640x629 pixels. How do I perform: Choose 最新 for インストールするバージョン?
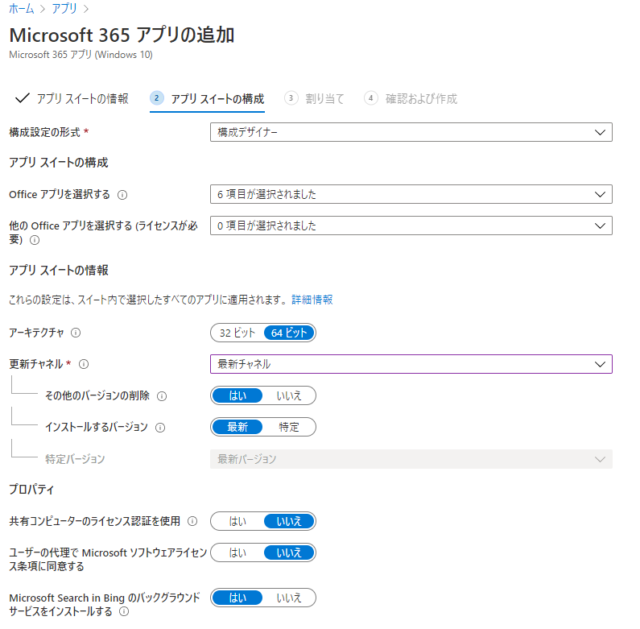238,427
